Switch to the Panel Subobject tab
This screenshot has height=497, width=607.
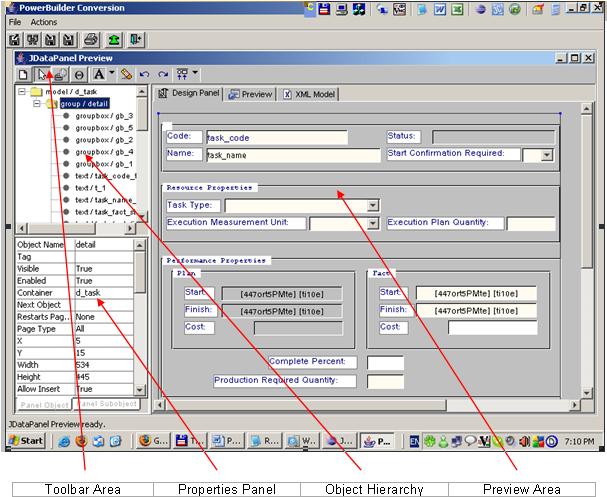106,404
